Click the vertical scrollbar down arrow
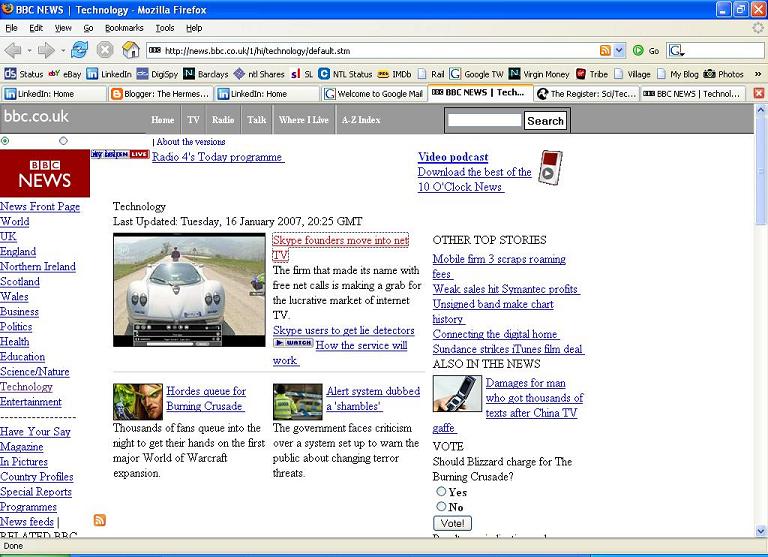 [761, 531]
